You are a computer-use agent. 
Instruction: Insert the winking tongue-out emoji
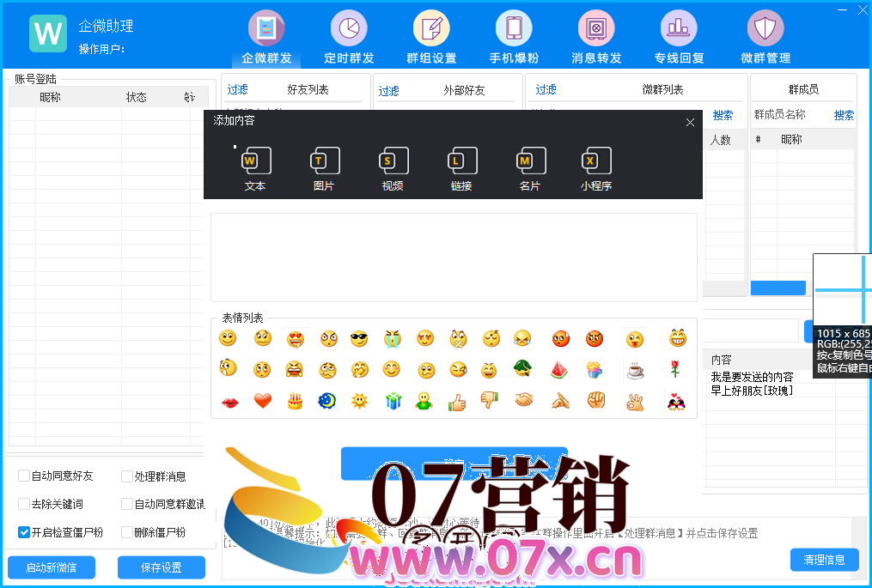pyautogui.click(x=635, y=338)
